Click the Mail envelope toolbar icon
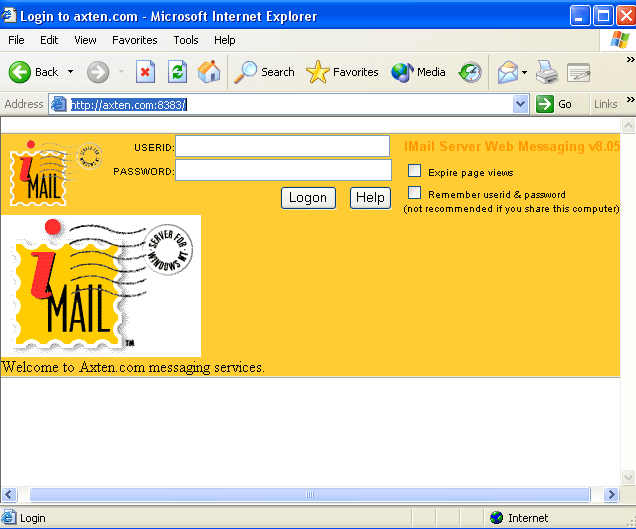 508,72
